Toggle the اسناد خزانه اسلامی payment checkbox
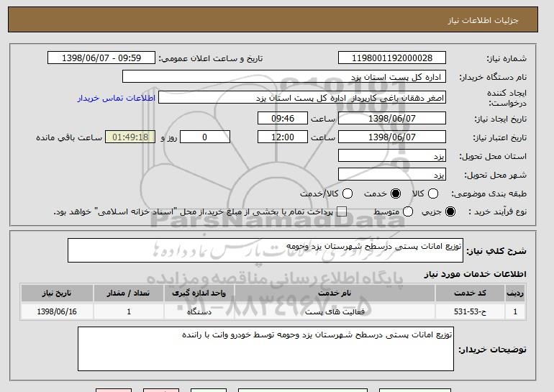The height and width of the screenshot is (392, 554). click(x=341, y=211)
